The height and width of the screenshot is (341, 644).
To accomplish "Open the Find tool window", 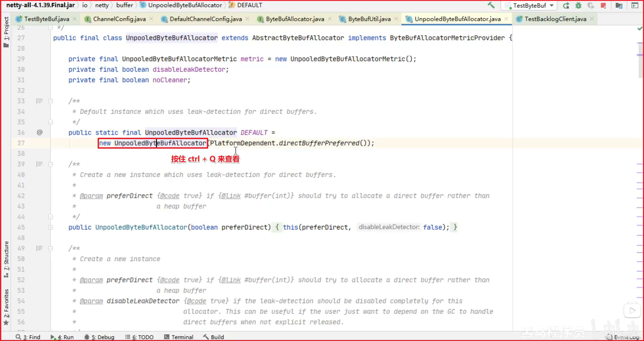I will [x=28, y=337].
